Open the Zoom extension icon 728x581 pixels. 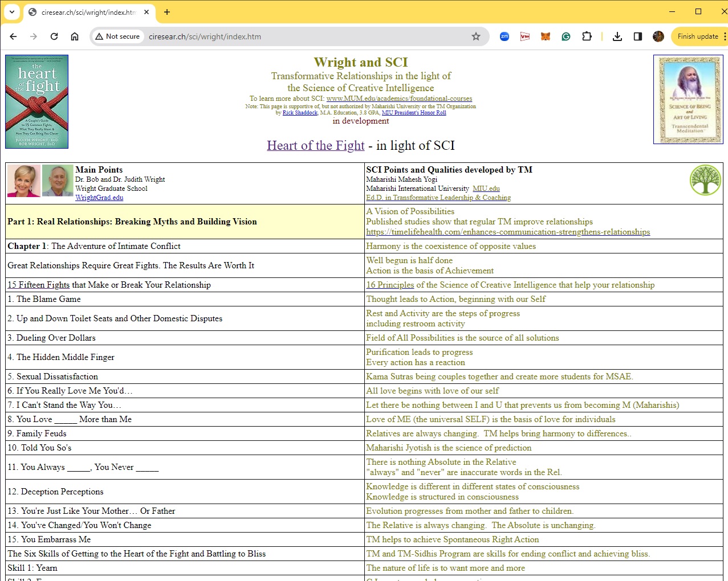(505, 36)
